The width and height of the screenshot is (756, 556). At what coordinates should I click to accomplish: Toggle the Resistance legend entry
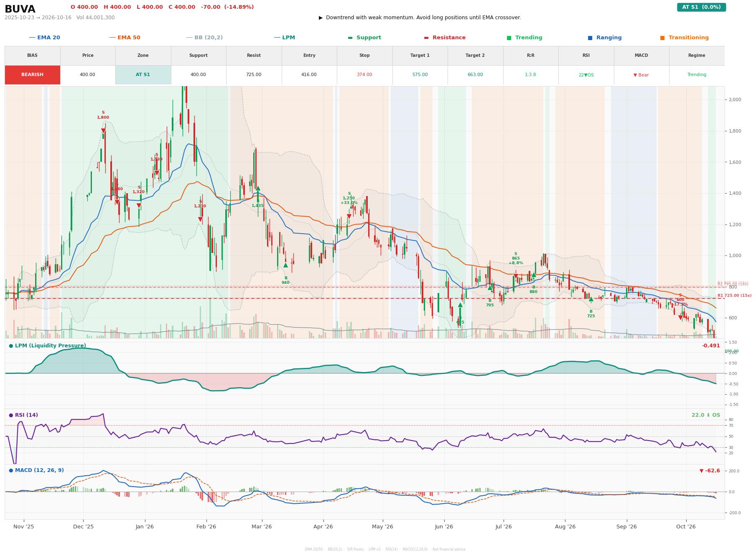point(445,38)
